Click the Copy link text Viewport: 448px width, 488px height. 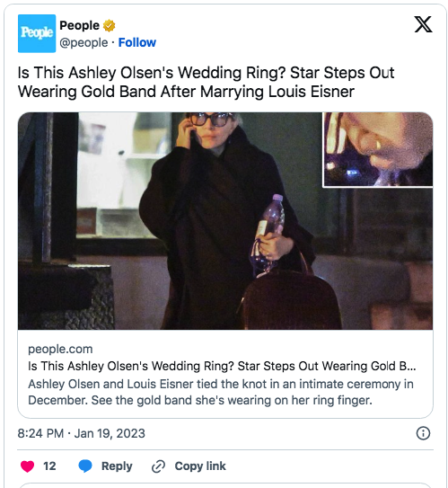[x=200, y=466]
